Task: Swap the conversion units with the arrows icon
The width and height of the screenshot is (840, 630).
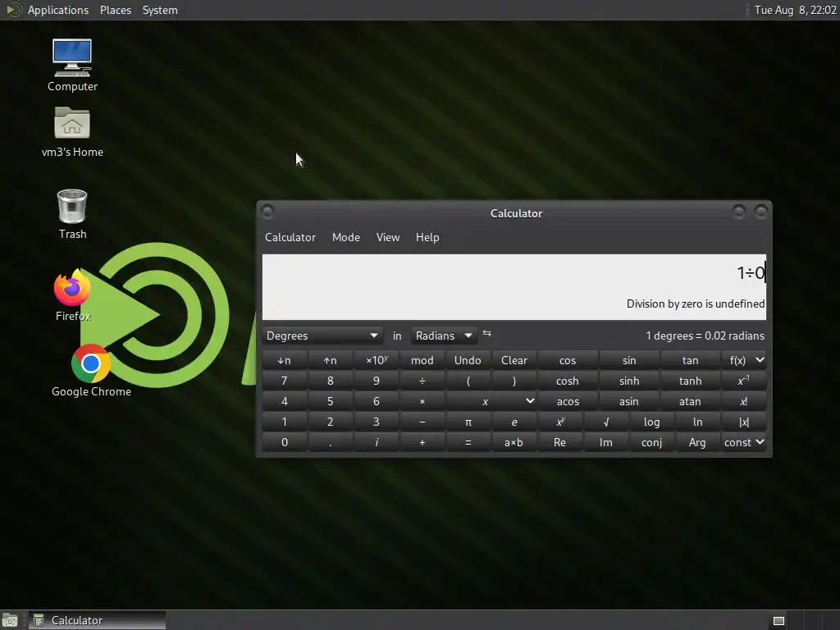Action: (487, 334)
